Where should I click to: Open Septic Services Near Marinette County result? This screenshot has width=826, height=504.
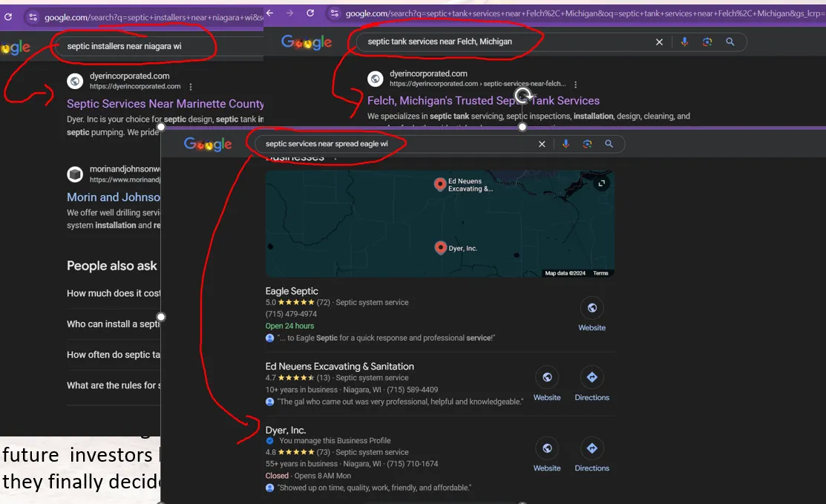(165, 104)
